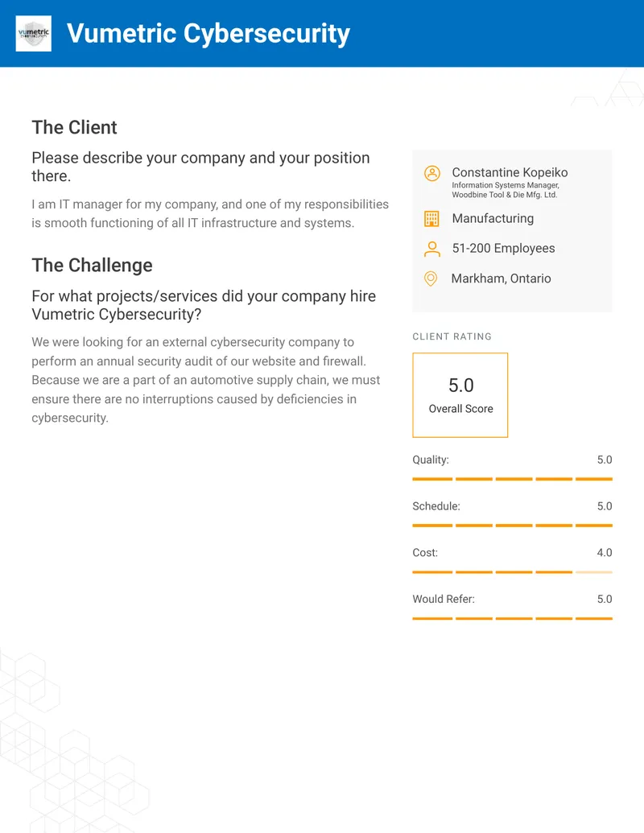The width and height of the screenshot is (644, 833).
Task: Select the Vumetric Cybersecurity header title
Action: [x=208, y=34]
